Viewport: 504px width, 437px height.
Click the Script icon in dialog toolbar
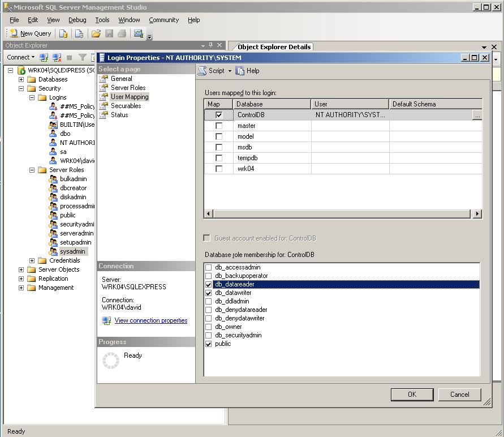202,71
